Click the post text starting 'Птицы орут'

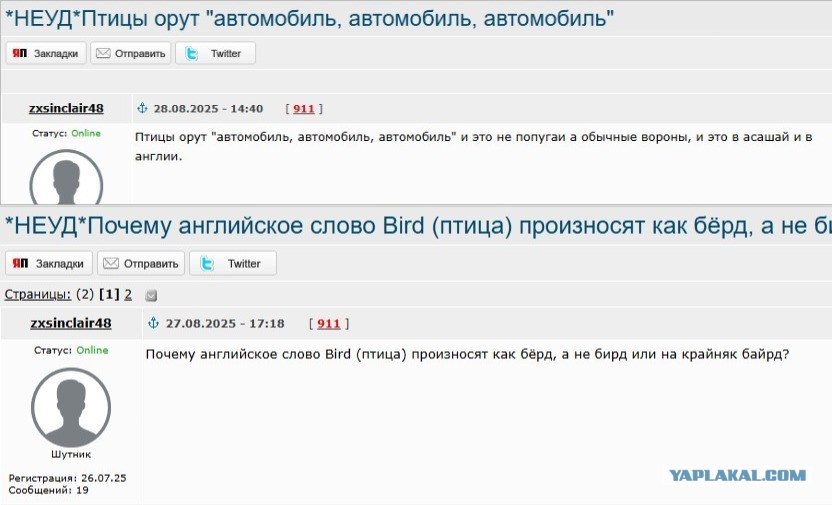click(x=473, y=146)
